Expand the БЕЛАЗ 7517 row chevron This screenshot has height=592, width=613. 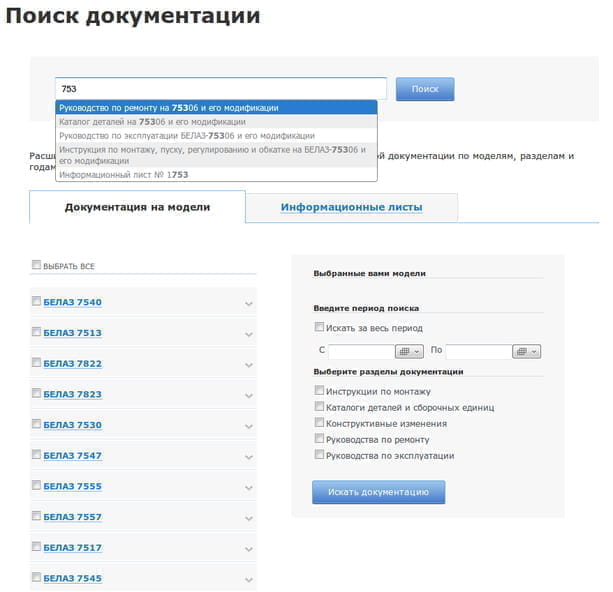[x=249, y=549]
